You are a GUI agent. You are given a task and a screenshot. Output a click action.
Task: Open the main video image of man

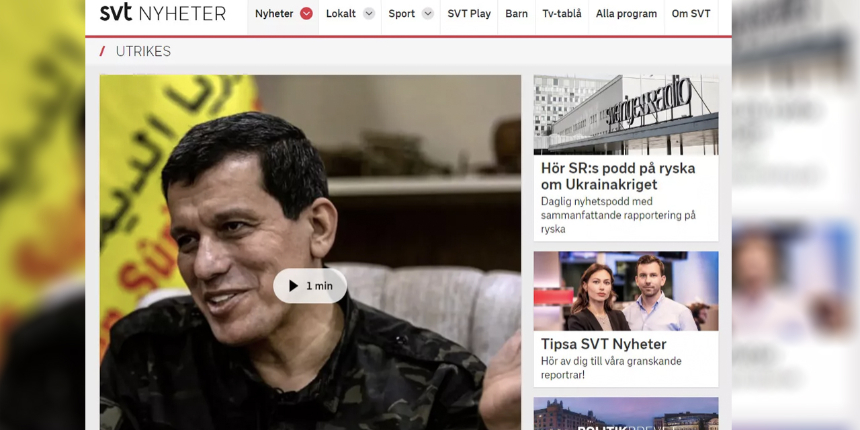(x=310, y=252)
